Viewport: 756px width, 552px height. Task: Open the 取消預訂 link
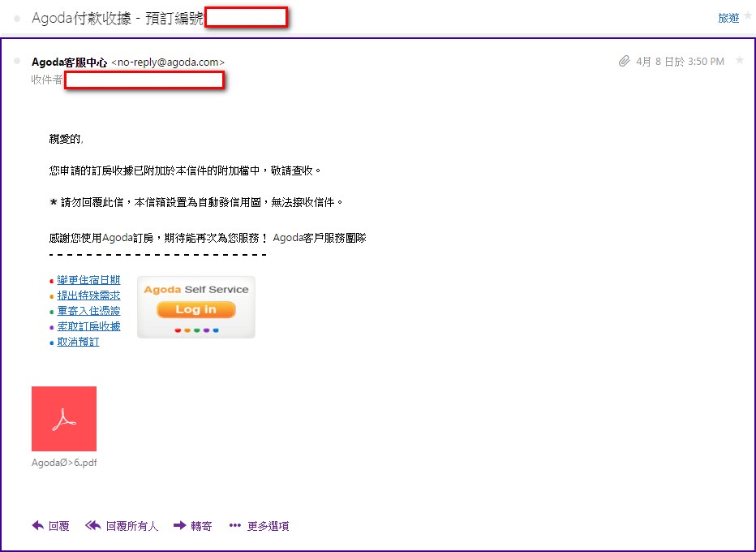[78, 342]
